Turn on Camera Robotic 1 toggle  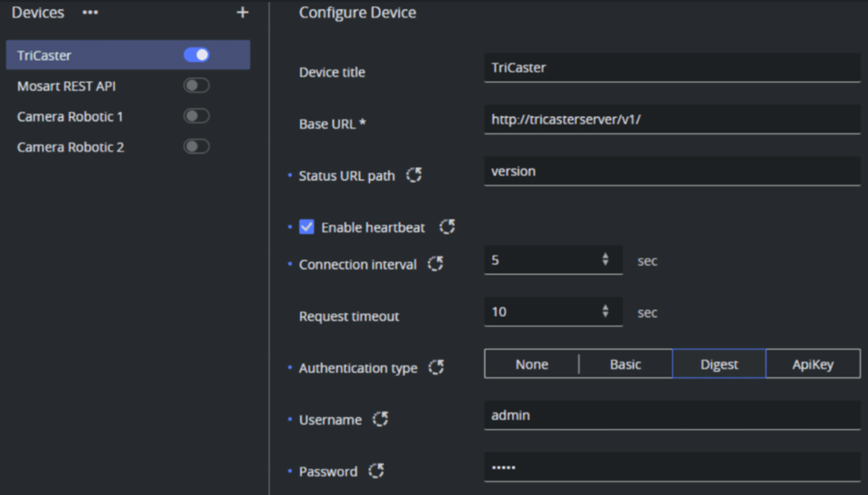(197, 116)
